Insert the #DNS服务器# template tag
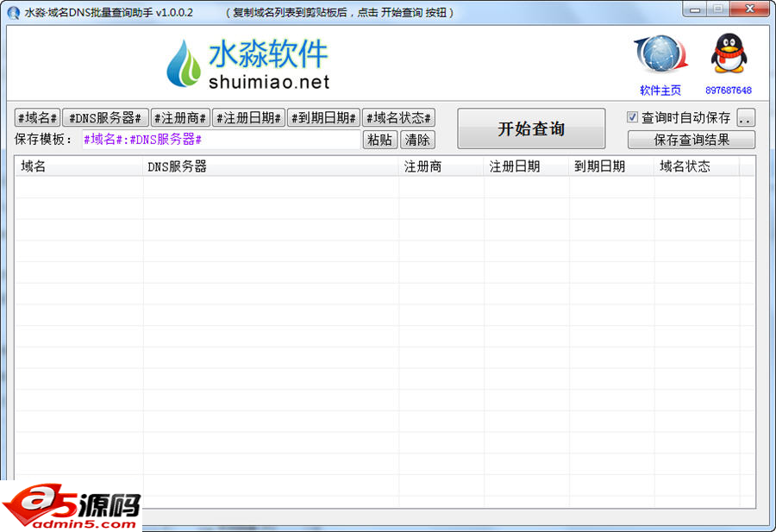 105,118
